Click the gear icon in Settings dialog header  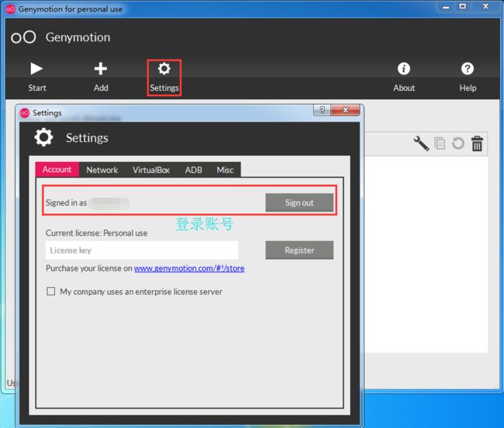coord(43,137)
